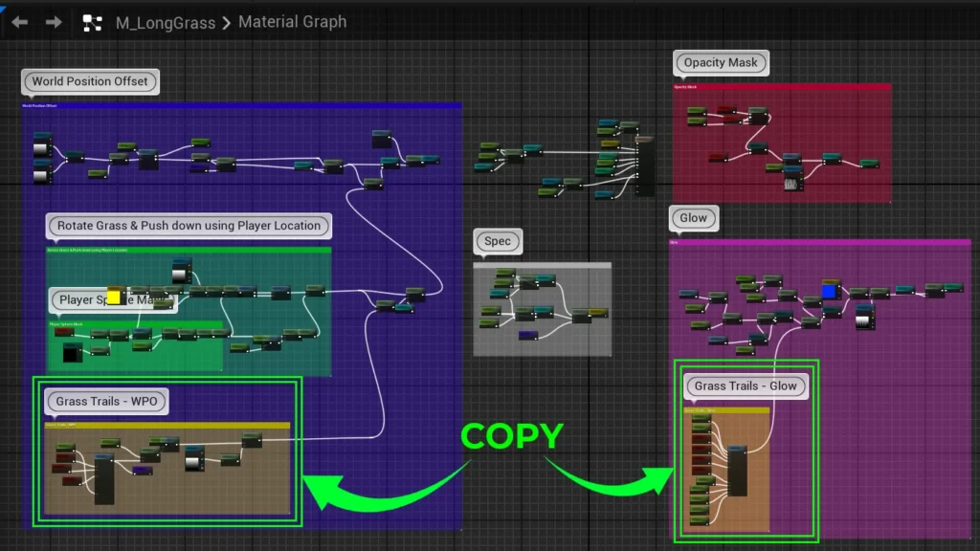Image resolution: width=980 pixels, height=551 pixels.
Task: Select the Grass Trails - Glow comment label
Action: [746, 386]
